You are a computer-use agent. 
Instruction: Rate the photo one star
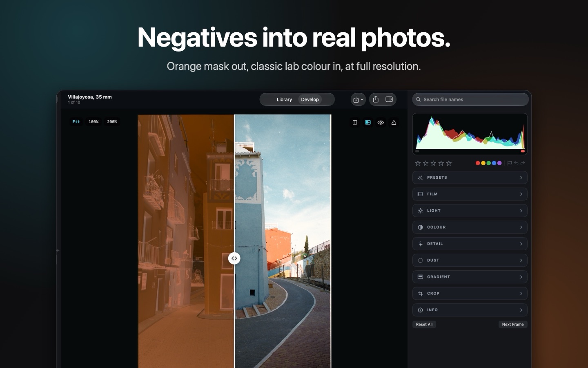[x=418, y=163]
